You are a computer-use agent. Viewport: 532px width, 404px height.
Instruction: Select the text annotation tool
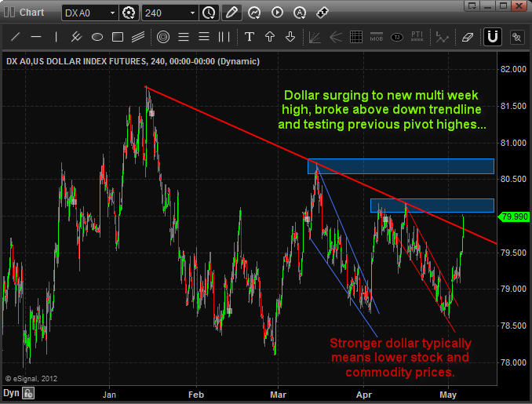pos(250,37)
